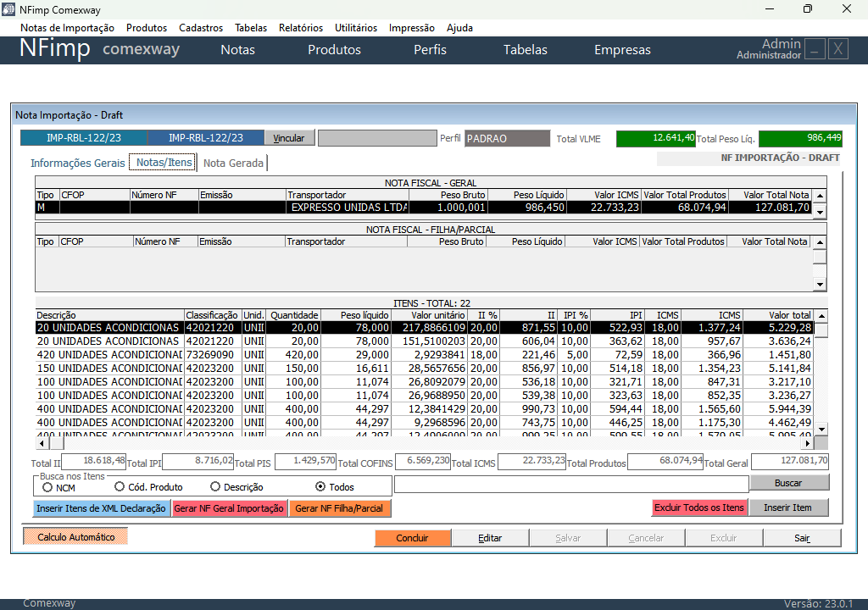Click the Sair button
868x610 pixels.
(x=802, y=537)
